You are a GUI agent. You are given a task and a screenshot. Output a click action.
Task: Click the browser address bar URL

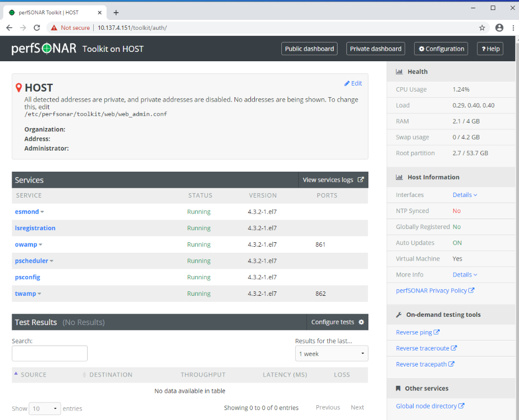coord(132,28)
